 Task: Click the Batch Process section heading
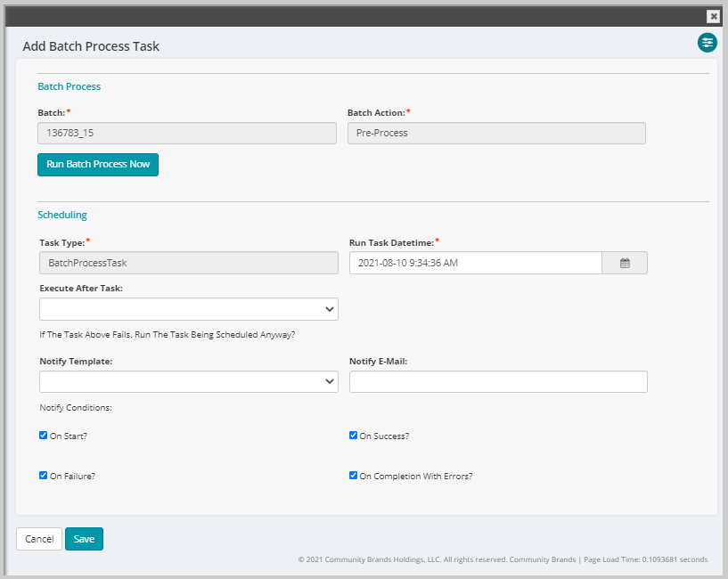69,86
